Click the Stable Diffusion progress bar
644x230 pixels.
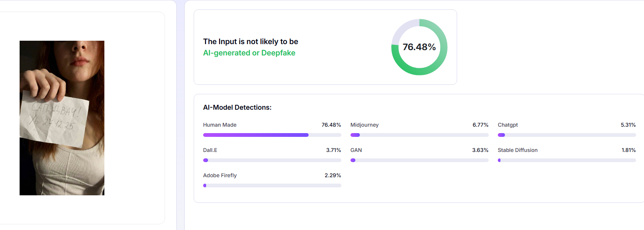567,160
